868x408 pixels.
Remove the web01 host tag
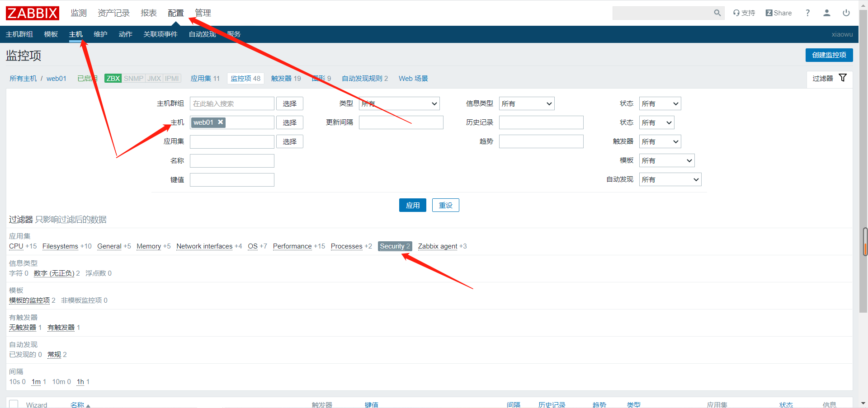[221, 122]
